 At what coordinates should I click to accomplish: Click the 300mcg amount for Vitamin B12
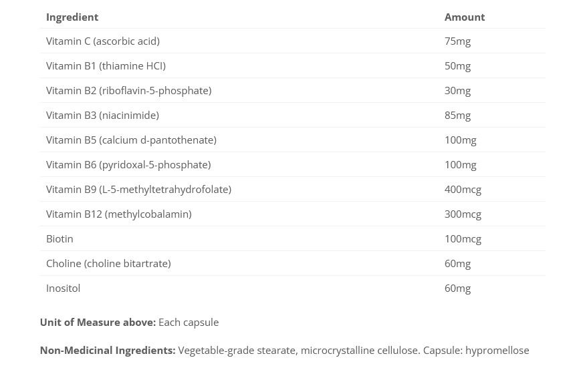(x=463, y=214)
